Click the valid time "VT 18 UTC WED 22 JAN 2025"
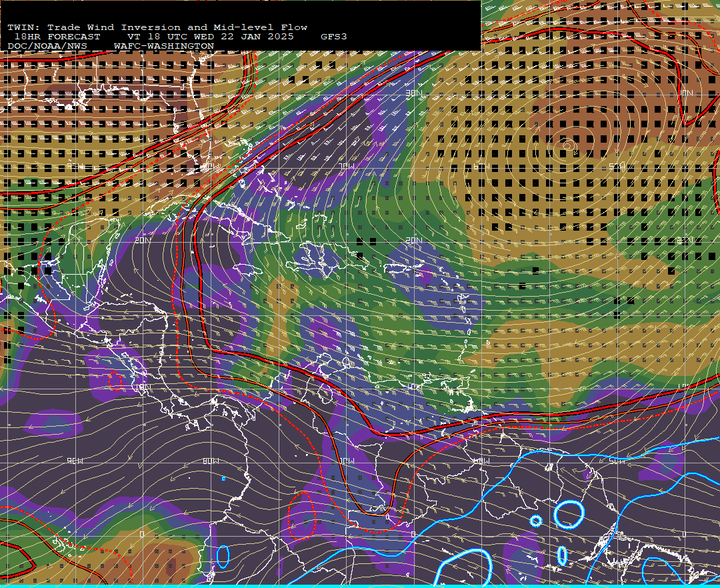Viewport: 720px width, 588px height. [x=210, y=37]
